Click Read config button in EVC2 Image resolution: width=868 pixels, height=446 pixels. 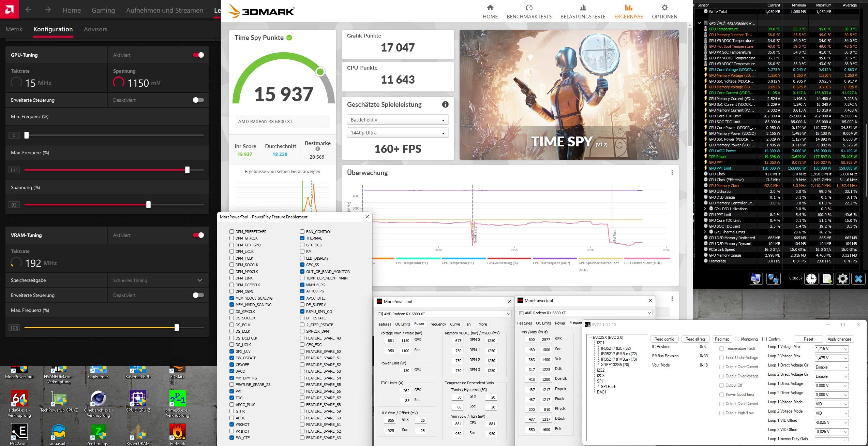[664, 339]
